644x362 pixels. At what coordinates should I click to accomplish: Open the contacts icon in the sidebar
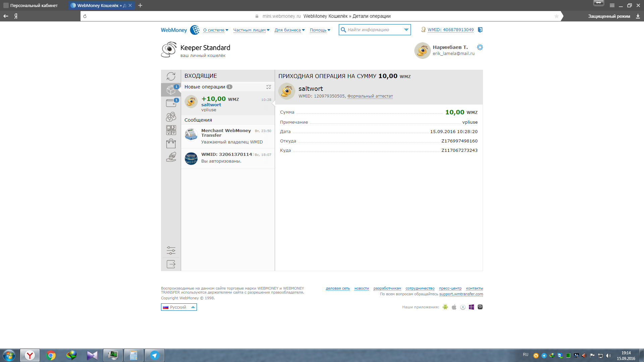(x=171, y=117)
